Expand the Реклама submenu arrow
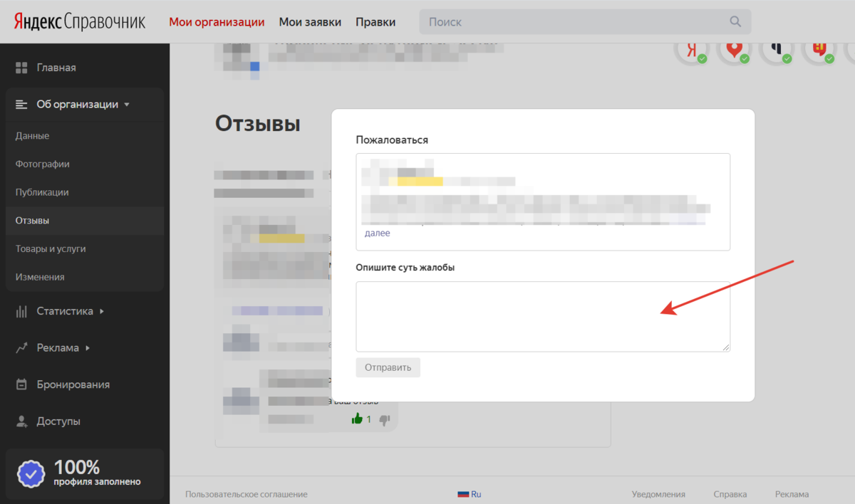 click(88, 348)
